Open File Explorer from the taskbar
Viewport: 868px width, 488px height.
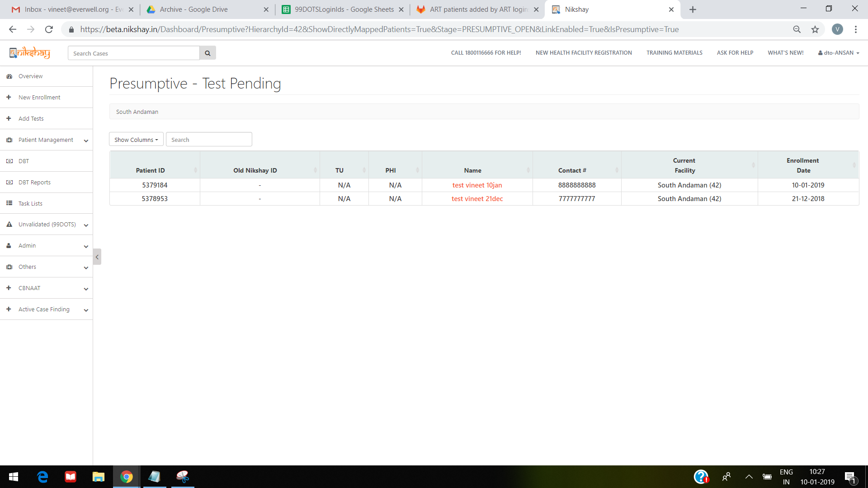coord(98,477)
